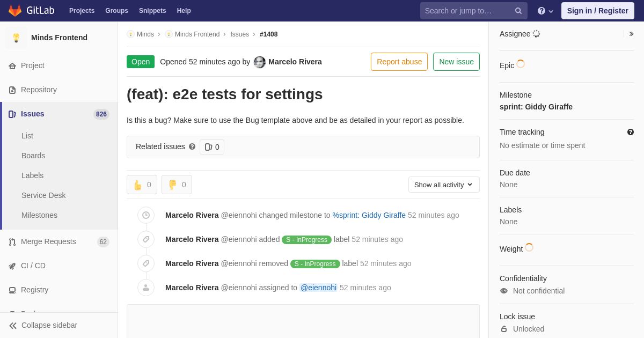Screen dimensions: 644x338
Task: Open the Projects menu
Action: point(82,11)
